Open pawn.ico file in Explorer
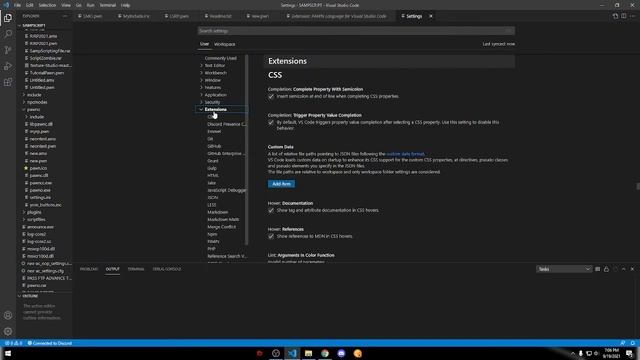The height and width of the screenshot is (360, 640). pyautogui.click(x=38, y=168)
